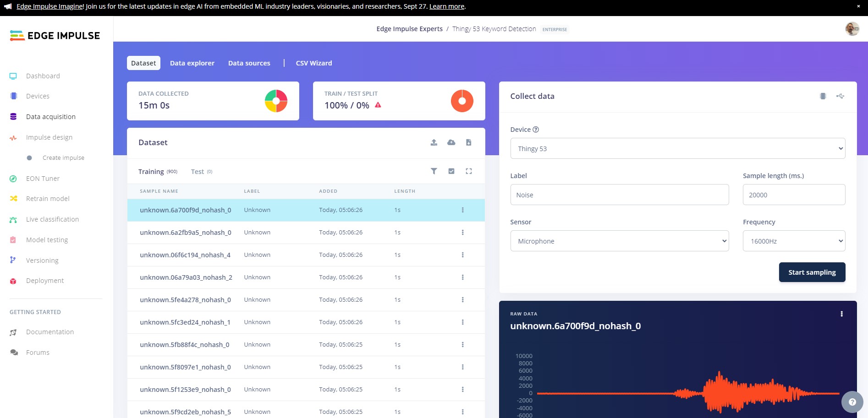Open the floating help button
The image size is (868, 418).
point(852,402)
